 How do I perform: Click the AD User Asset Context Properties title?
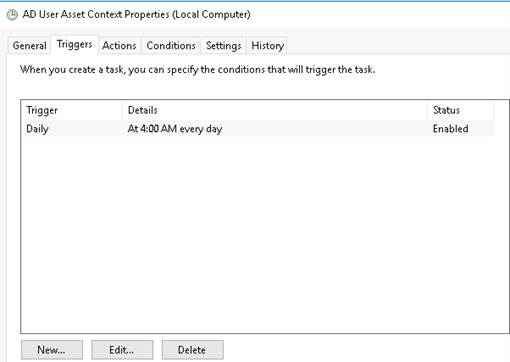point(136,14)
